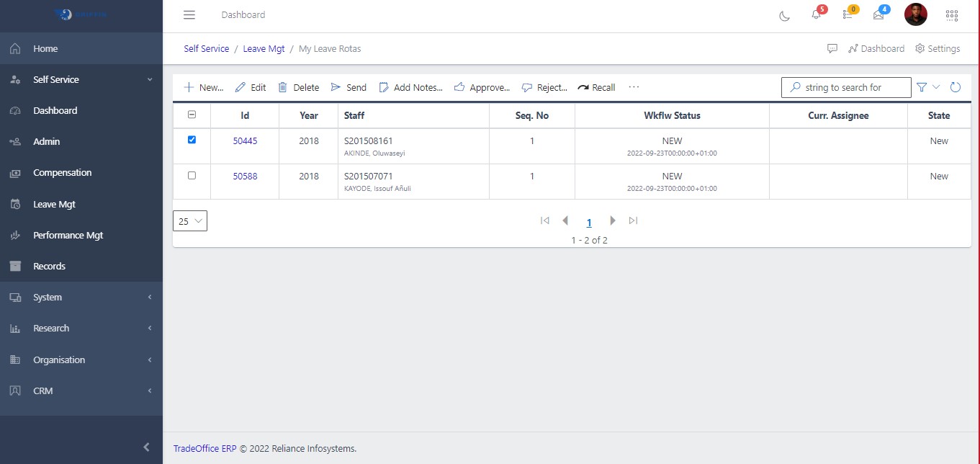Image resolution: width=980 pixels, height=464 pixels.
Task: Click the hamburger menu icon
Action: point(189,15)
